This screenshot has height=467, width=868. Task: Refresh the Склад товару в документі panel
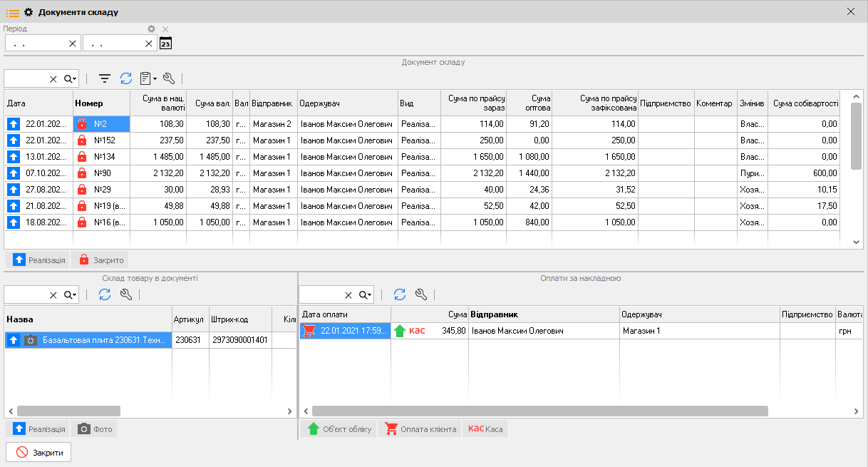105,294
